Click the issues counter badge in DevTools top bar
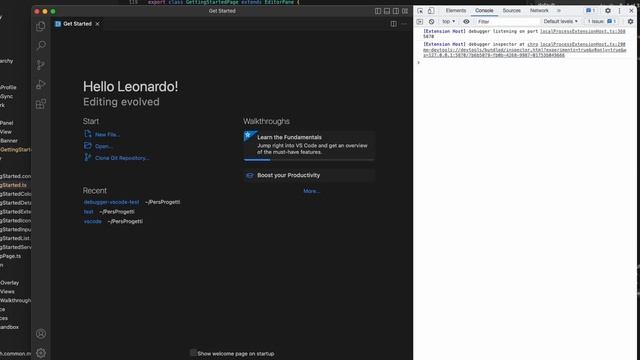640x360 pixels. [591, 11]
